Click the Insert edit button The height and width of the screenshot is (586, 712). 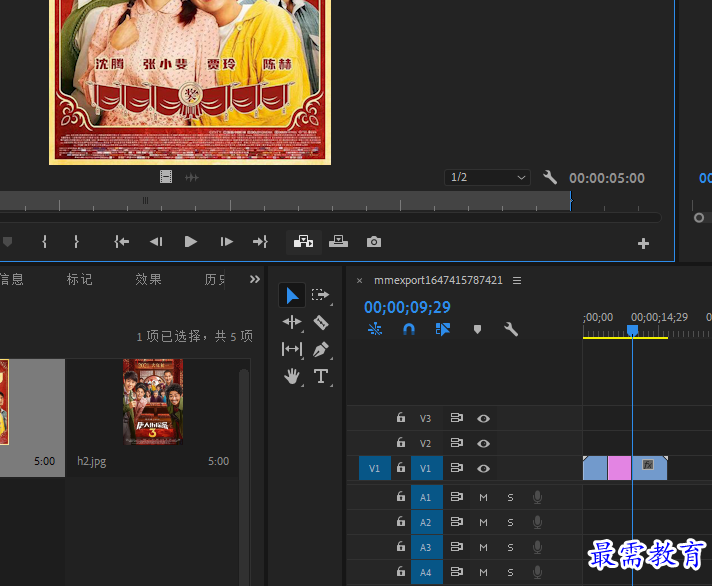coord(303,242)
